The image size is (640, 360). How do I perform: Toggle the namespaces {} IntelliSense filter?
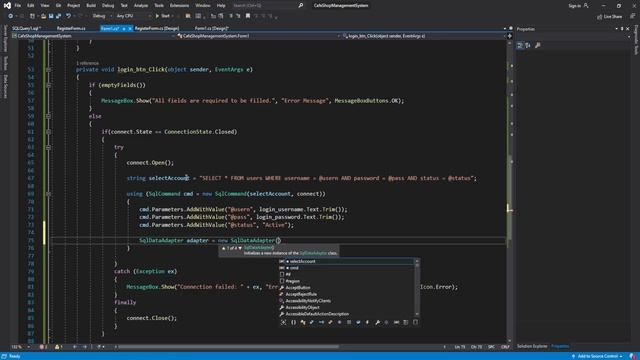[293, 322]
